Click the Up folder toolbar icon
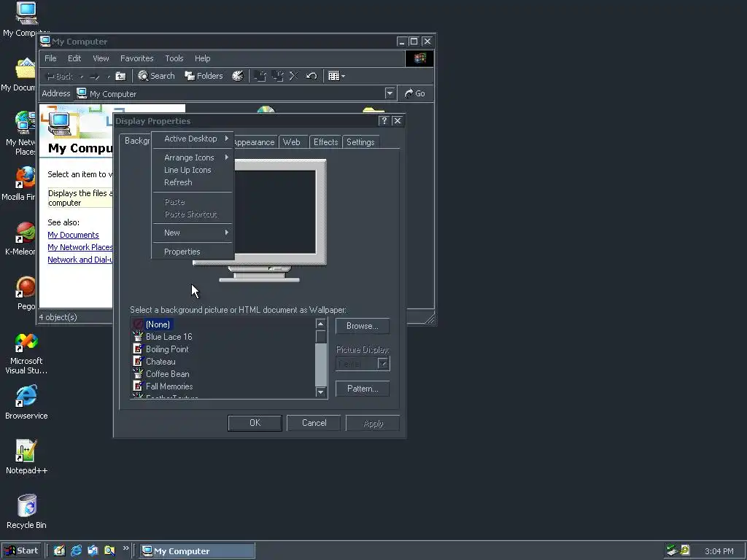Screen dimensions: 747x560 click(121, 76)
